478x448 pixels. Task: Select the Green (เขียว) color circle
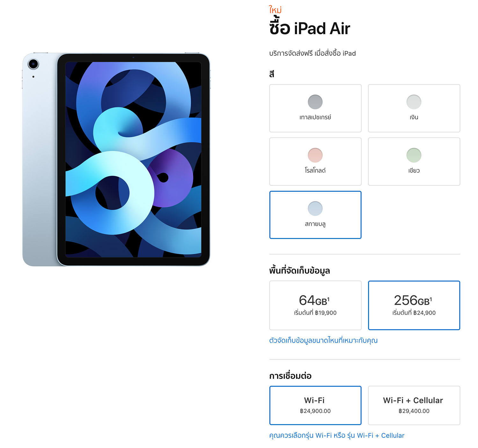(414, 155)
